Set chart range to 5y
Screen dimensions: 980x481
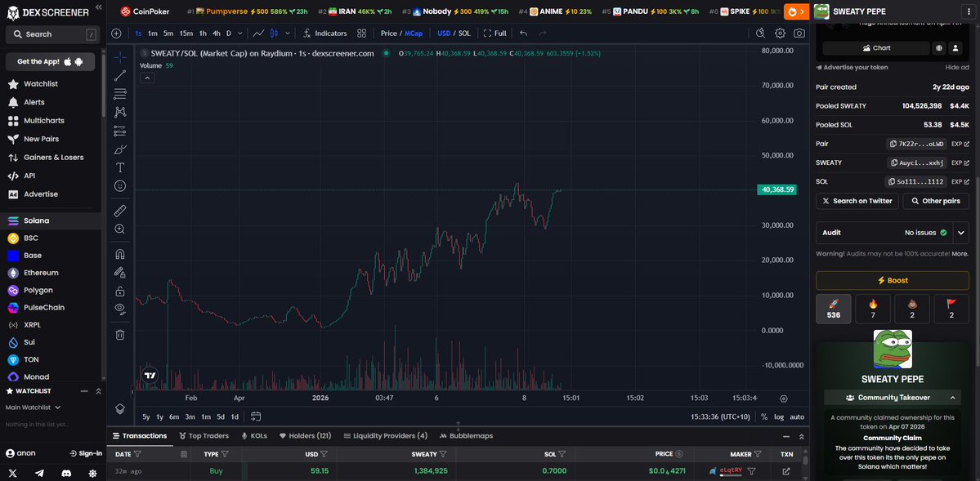coord(146,416)
